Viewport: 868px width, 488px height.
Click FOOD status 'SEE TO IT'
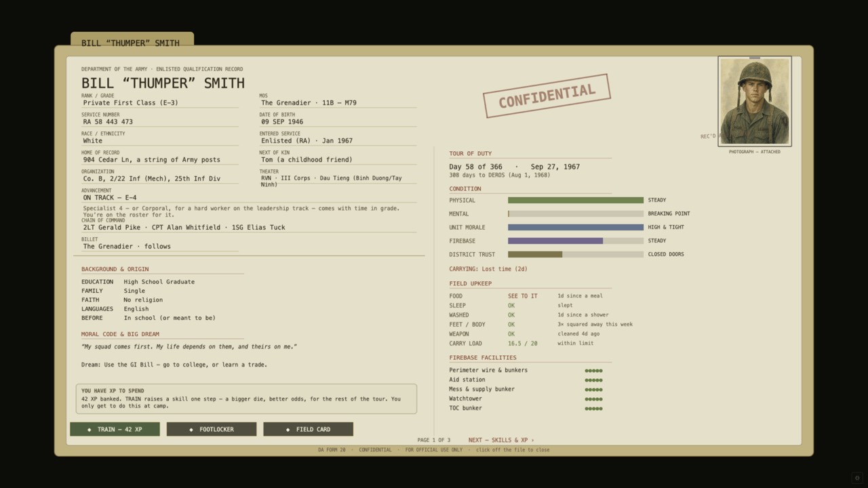[523, 296]
